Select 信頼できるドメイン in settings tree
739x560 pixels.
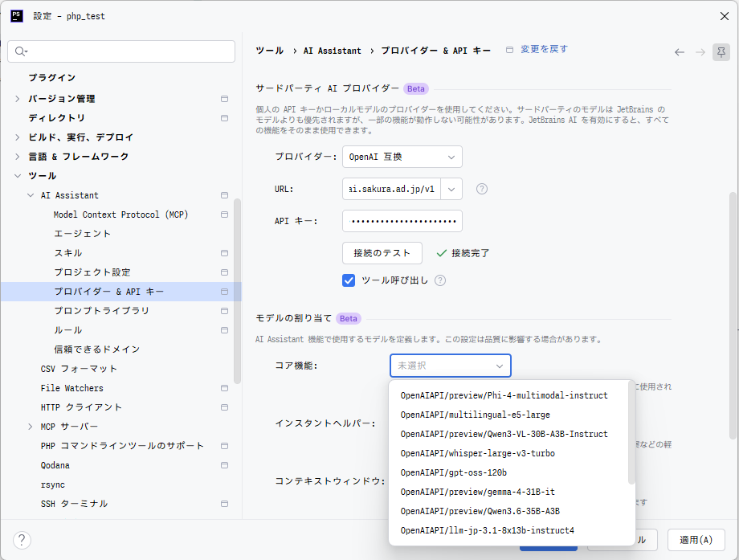(96, 349)
